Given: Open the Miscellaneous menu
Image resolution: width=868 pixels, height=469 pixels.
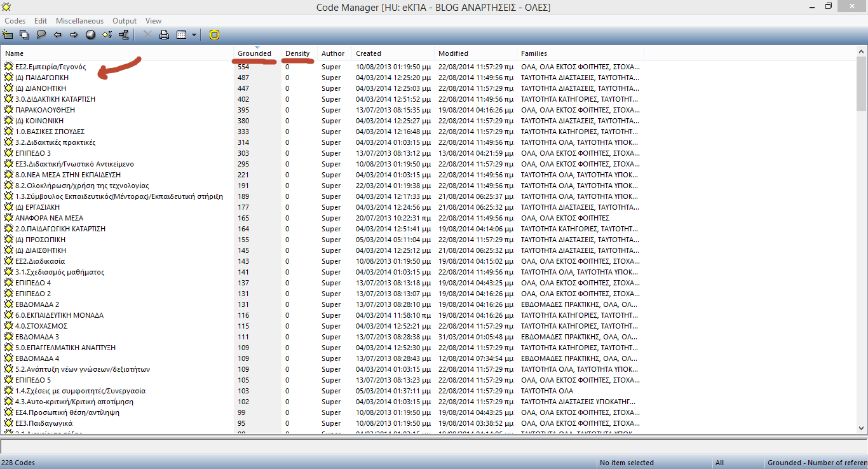Looking at the screenshot, I should pos(79,21).
